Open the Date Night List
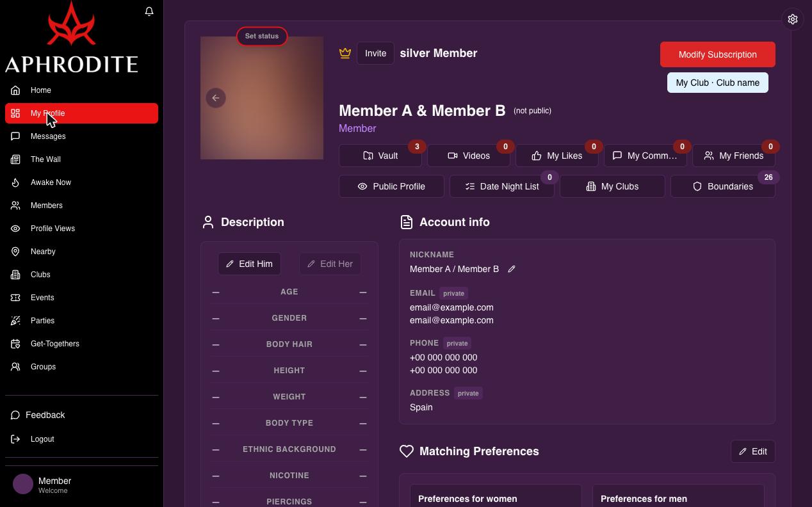 pyautogui.click(x=502, y=186)
